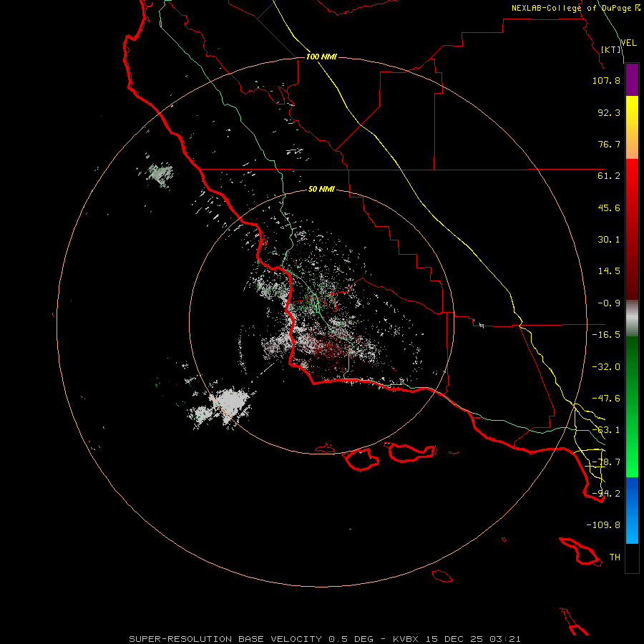Click the blue segment of velocity color bar
644x644 pixels.
click(x=632, y=510)
